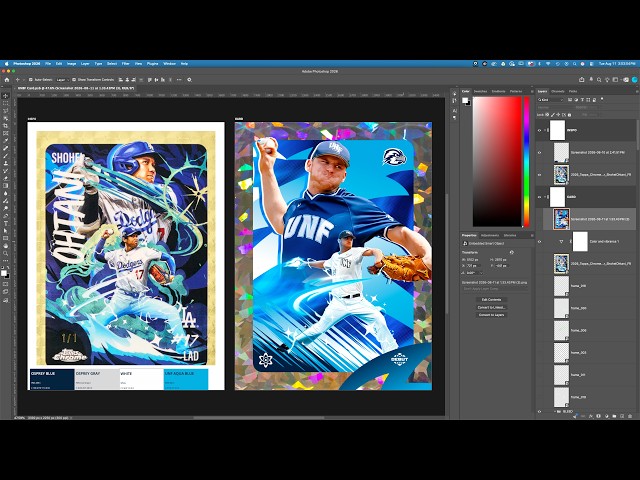
Task: Open the three-dots more align options
Action: tap(179, 80)
